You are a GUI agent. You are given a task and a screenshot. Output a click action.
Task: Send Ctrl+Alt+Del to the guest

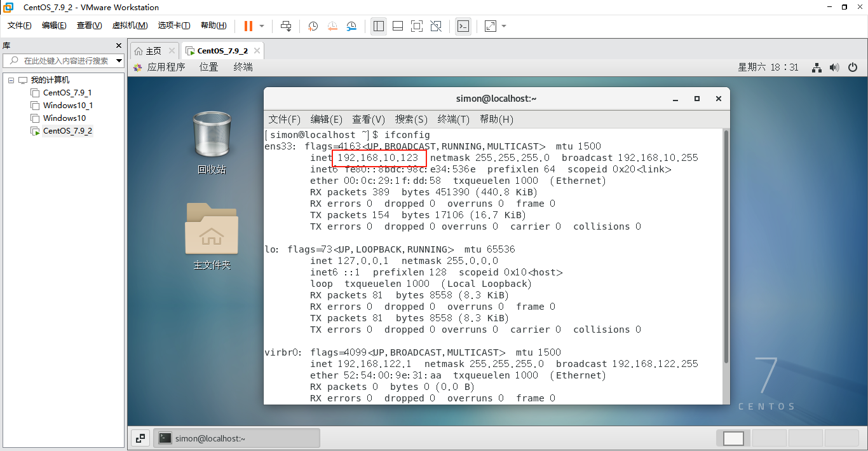click(x=286, y=26)
